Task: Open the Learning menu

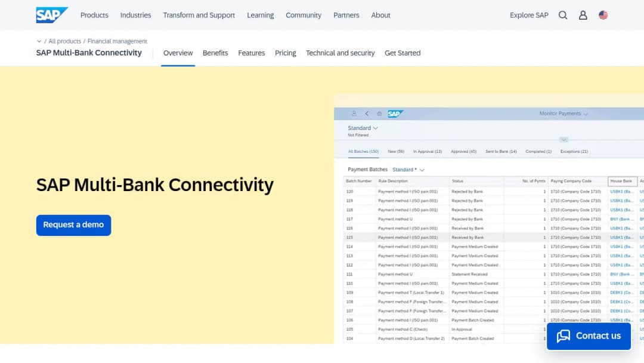Action: coord(261,15)
